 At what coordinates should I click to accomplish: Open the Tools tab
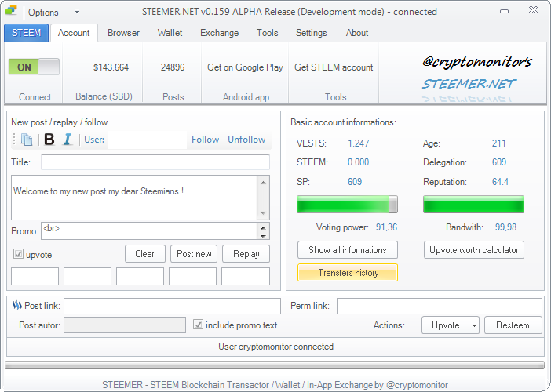coord(267,33)
